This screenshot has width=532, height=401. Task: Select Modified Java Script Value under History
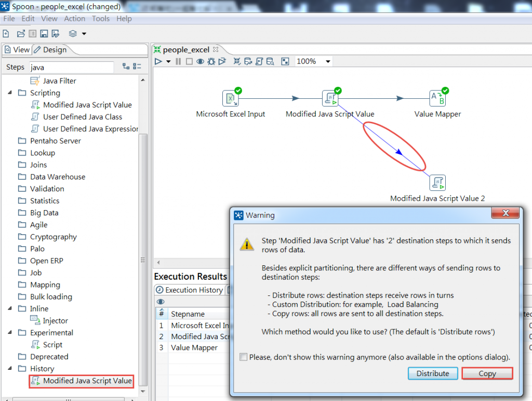point(81,381)
